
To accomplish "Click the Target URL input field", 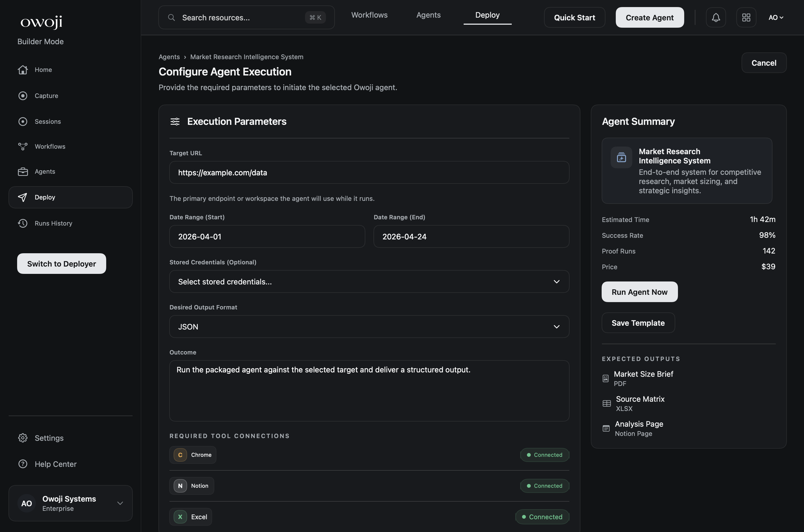I will [x=369, y=172].
